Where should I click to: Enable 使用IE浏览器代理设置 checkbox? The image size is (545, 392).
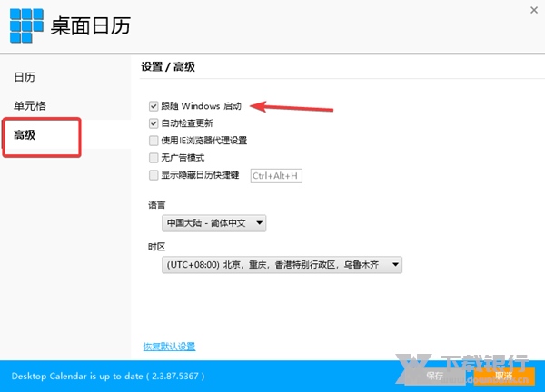(x=154, y=141)
